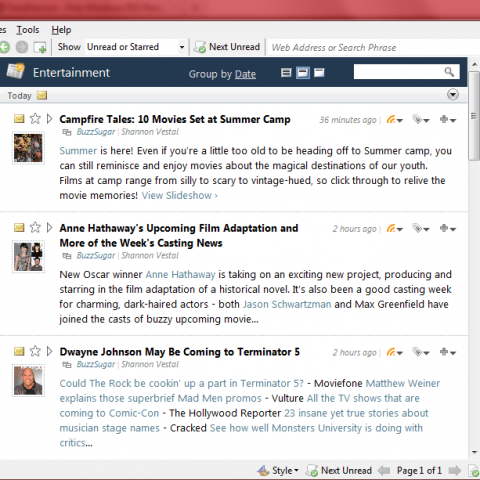The width and height of the screenshot is (480, 480).
Task: Open the Help menu
Action: (x=61, y=30)
